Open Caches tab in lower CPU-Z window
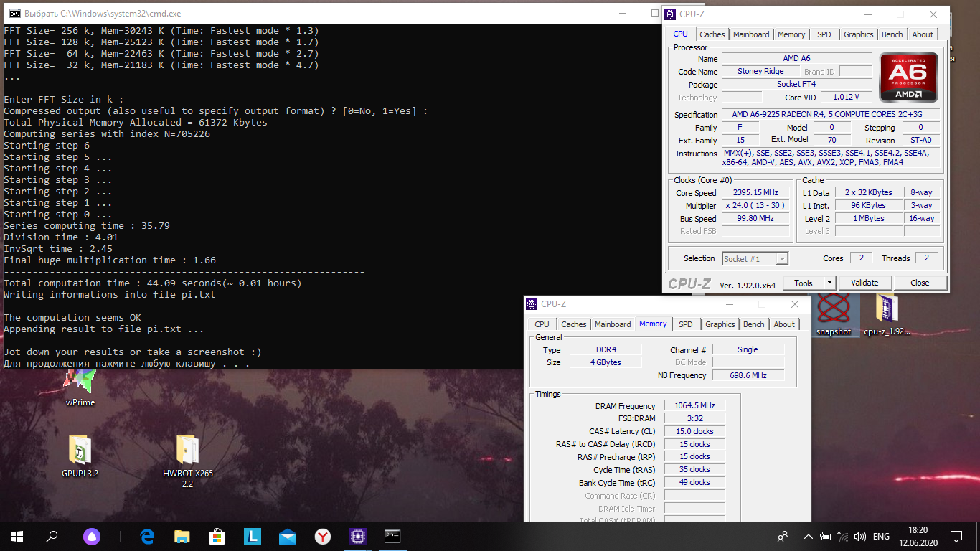The width and height of the screenshot is (980, 551). coord(574,324)
